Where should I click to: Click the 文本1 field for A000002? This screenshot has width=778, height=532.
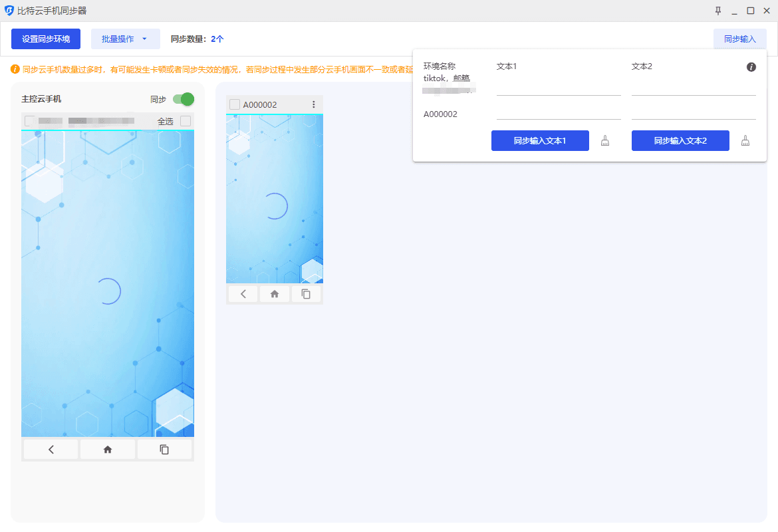[x=559, y=112]
